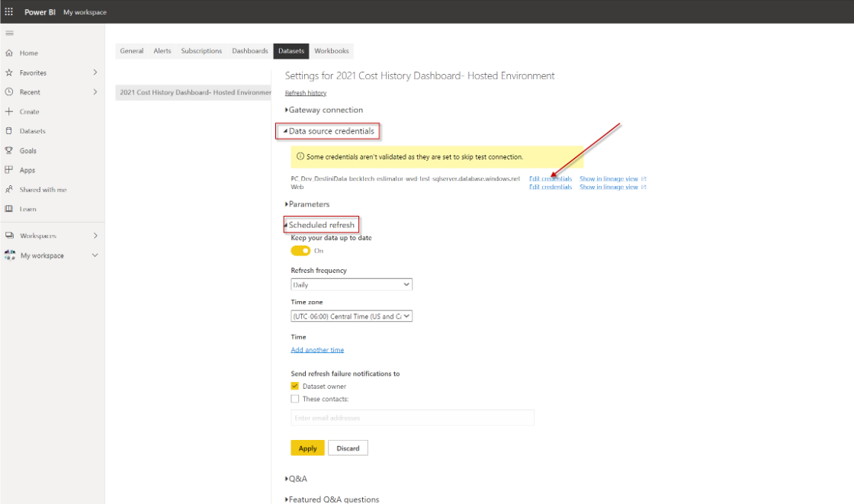Click the Create plus icon
Image resolution: width=854 pixels, height=504 pixels.
click(x=8, y=111)
